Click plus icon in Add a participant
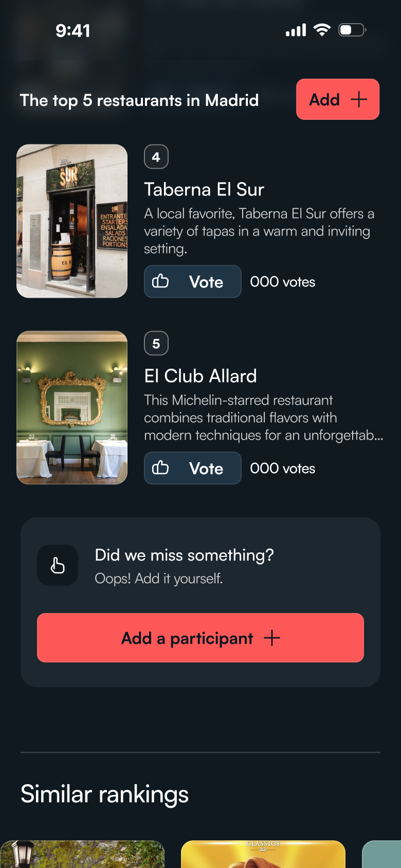Viewport: 401px width, 868px height. click(272, 638)
